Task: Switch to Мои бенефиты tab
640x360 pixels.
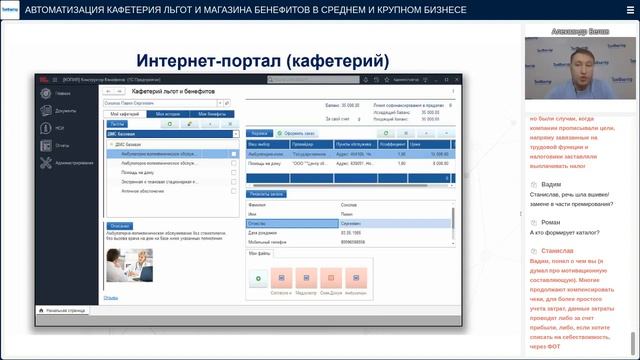Action: pos(212,114)
